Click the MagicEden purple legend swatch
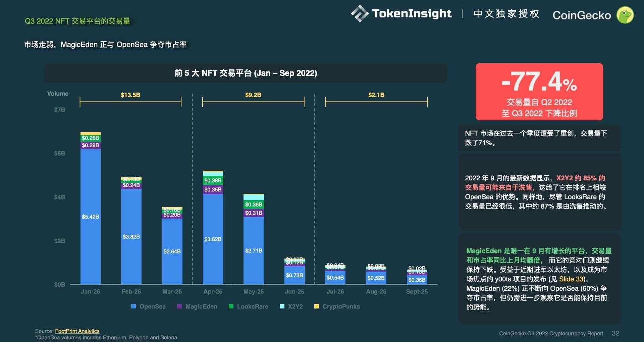The width and height of the screenshot is (644, 342). pos(179,306)
